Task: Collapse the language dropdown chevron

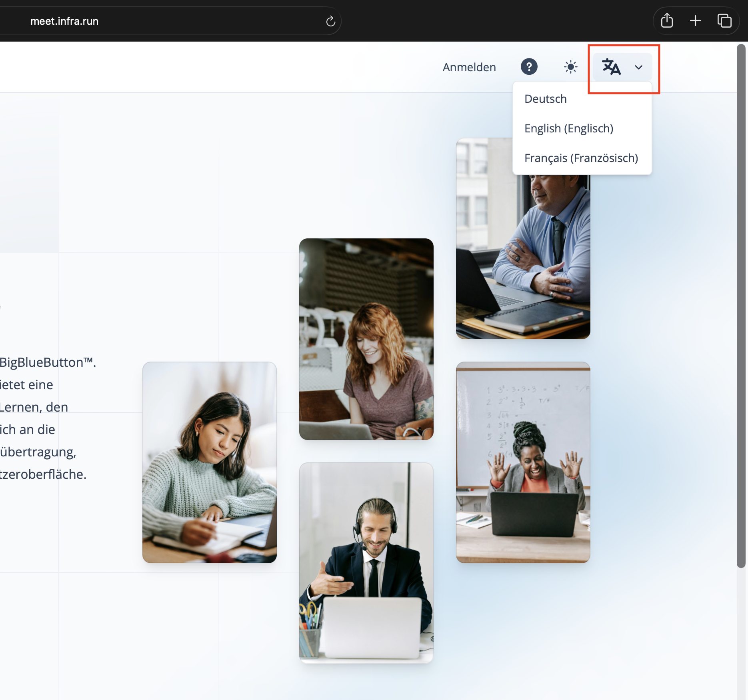Action: tap(638, 67)
